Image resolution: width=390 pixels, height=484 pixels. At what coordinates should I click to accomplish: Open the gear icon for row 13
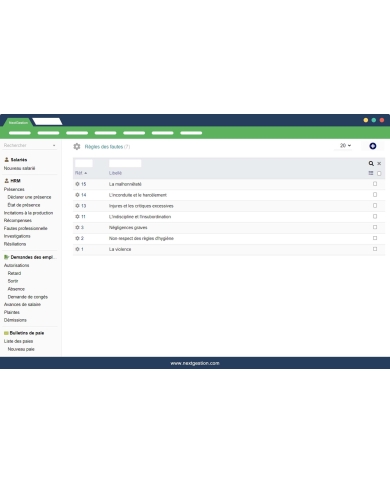77,206
